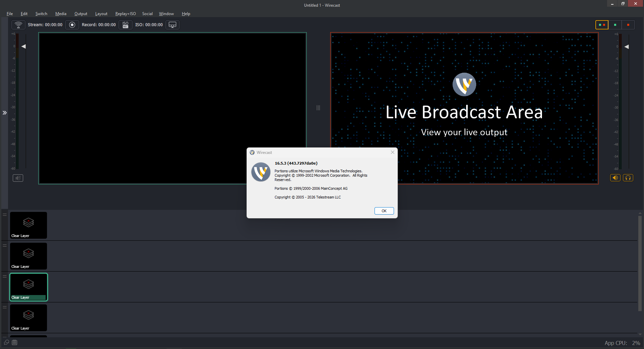This screenshot has height=349, width=644.
Task: Select the Clear Layer shot in first layer
Action: tap(29, 225)
